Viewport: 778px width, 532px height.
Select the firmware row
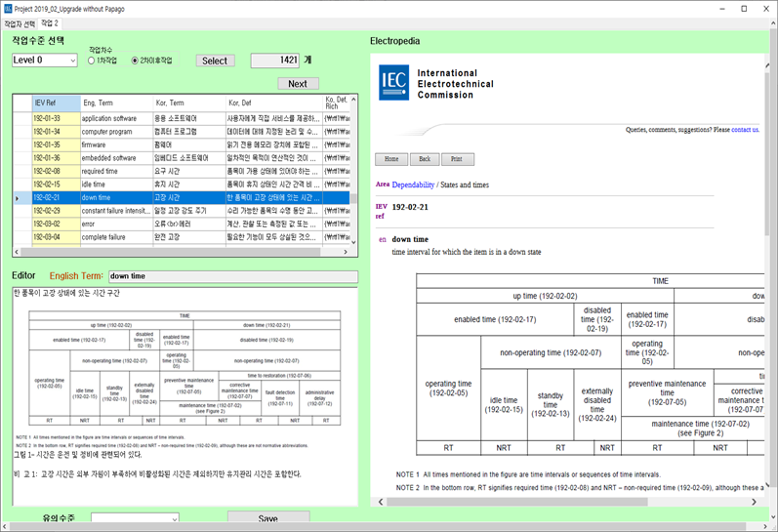[x=182, y=144]
